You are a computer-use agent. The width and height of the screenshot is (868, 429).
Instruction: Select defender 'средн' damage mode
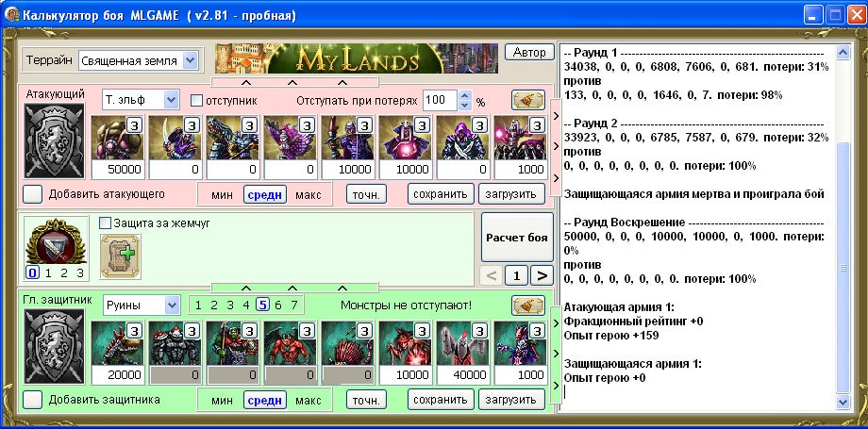click(x=265, y=400)
